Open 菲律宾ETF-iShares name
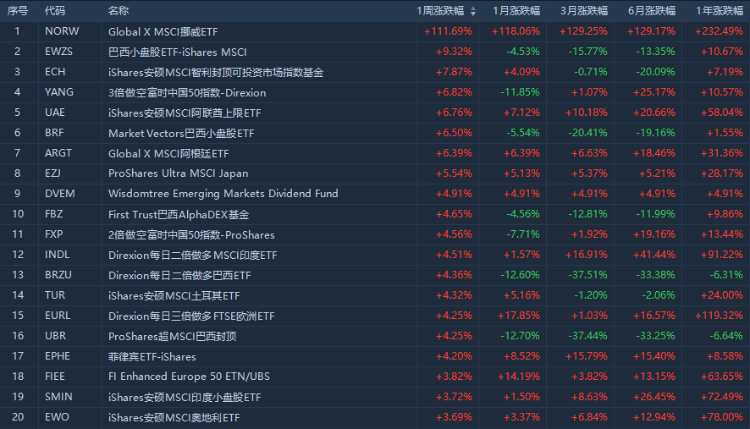This screenshot has width=750, height=429. pos(152,357)
